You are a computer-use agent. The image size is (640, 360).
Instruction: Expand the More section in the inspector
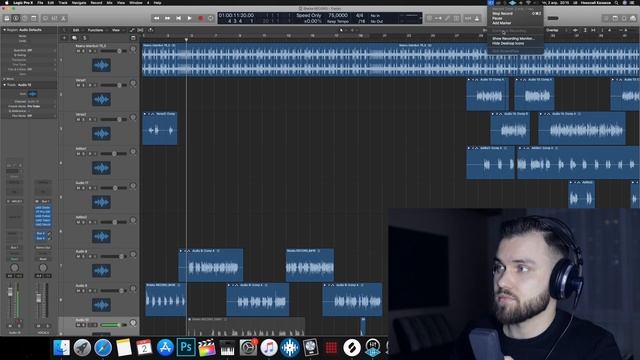pos(4,79)
